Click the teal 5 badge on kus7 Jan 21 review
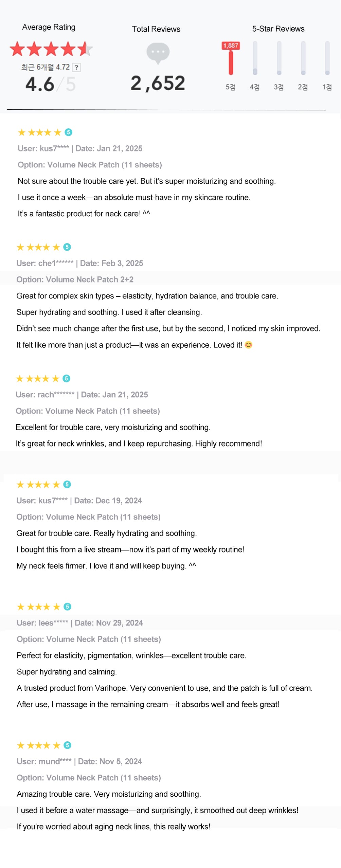The width and height of the screenshot is (341, 868). [x=69, y=132]
